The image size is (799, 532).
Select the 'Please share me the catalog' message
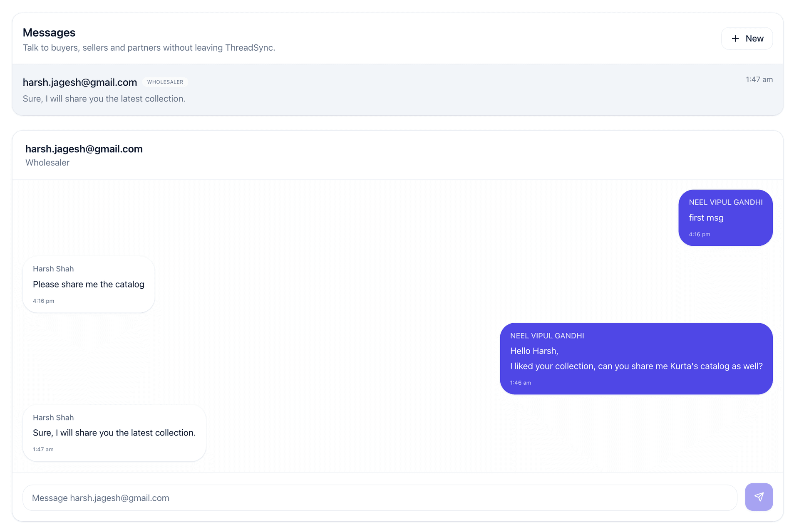pos(89,284)
